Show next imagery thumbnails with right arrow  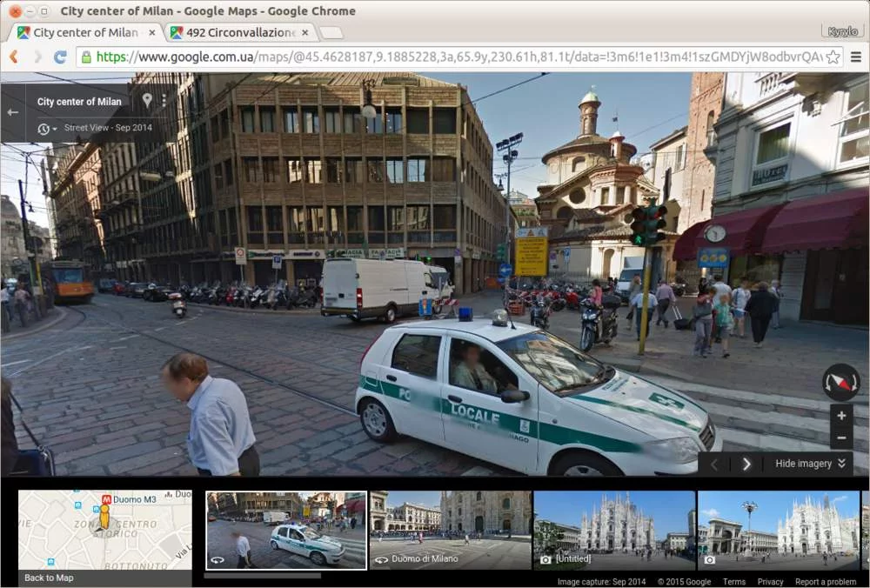746,464
